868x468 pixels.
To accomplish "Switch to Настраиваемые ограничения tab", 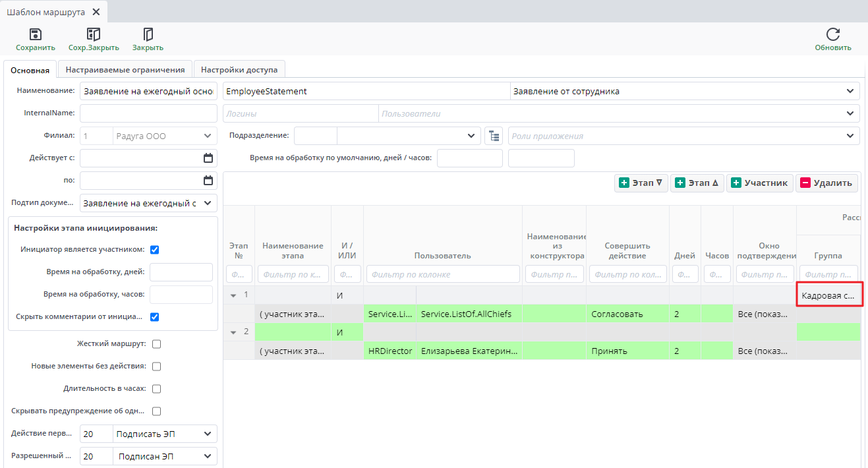I will coord(125,69).
